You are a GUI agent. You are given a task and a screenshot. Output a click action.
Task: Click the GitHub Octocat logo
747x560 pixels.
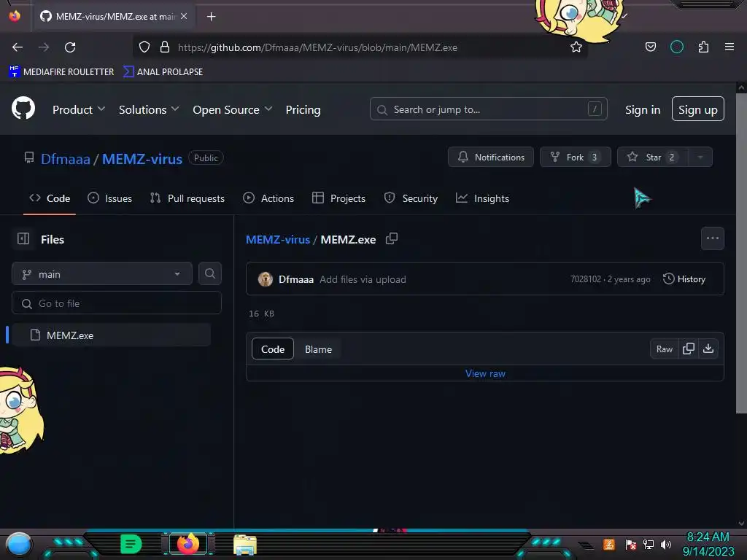(x=23, y=109)
